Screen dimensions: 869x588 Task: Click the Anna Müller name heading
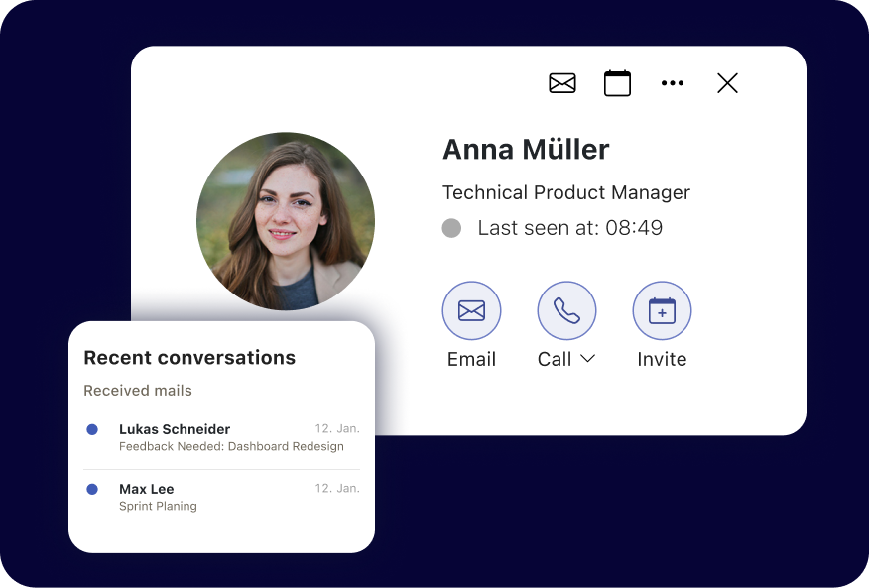click(526, 149)
